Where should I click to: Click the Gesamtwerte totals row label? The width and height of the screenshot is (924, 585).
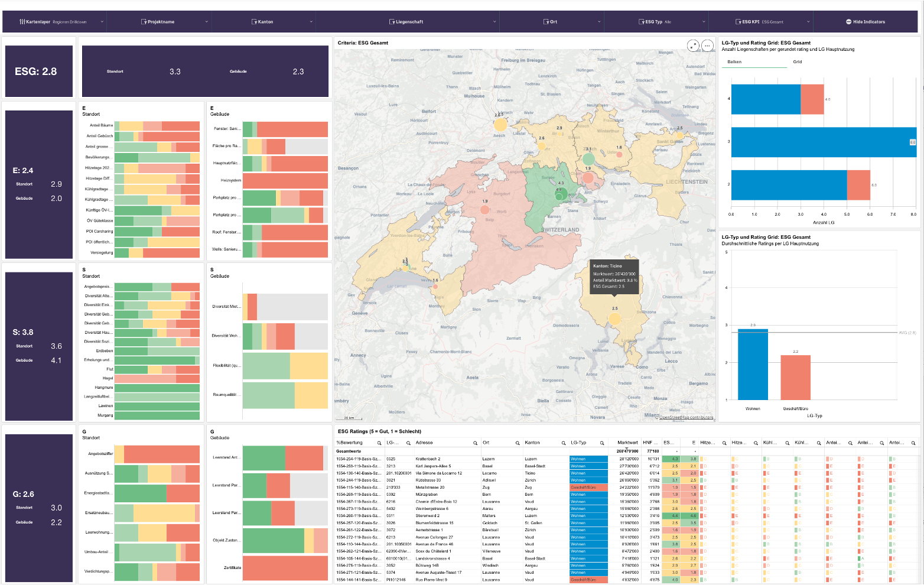pos(349,451)
